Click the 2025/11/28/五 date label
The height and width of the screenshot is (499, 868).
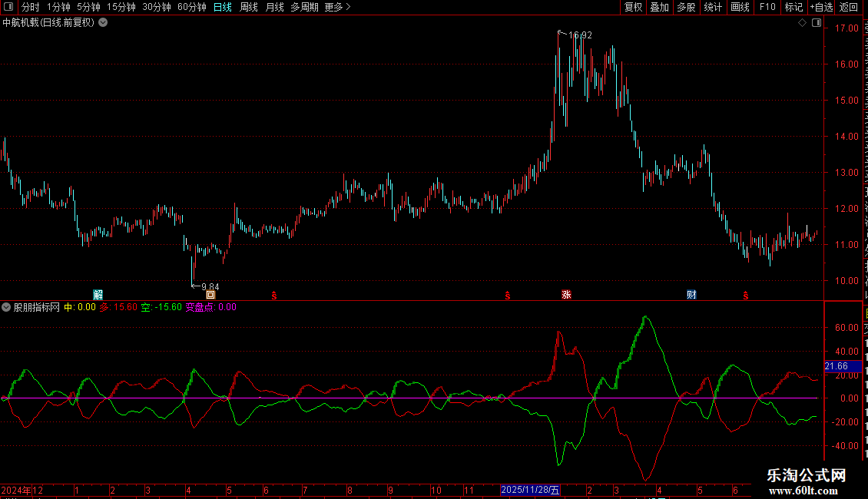click(x=530, y=490)
